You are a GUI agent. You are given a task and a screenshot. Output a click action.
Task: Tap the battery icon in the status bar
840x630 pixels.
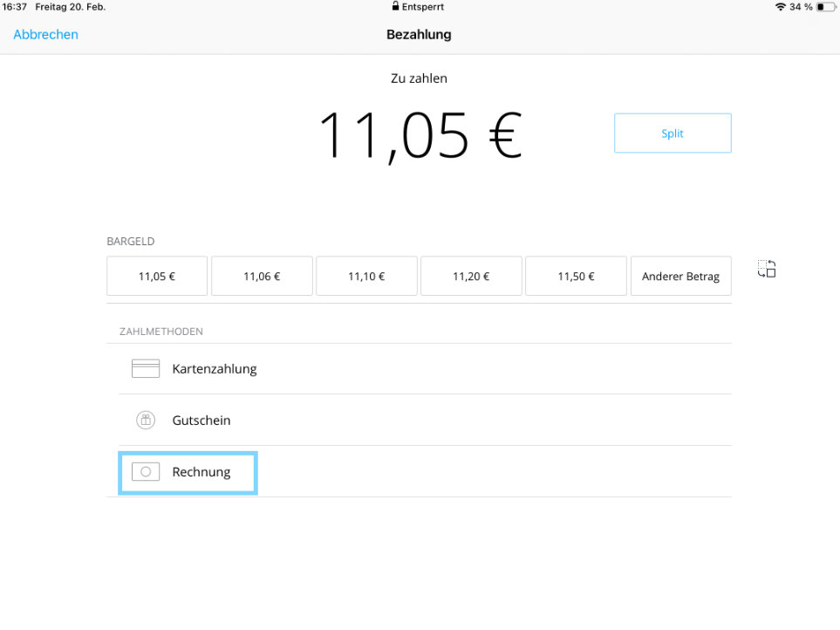825,7
